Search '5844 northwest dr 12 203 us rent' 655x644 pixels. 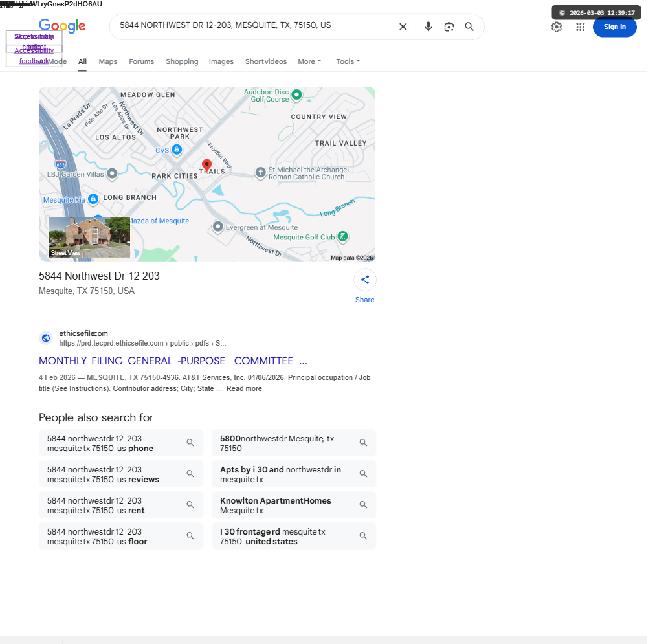coord(121,505)
